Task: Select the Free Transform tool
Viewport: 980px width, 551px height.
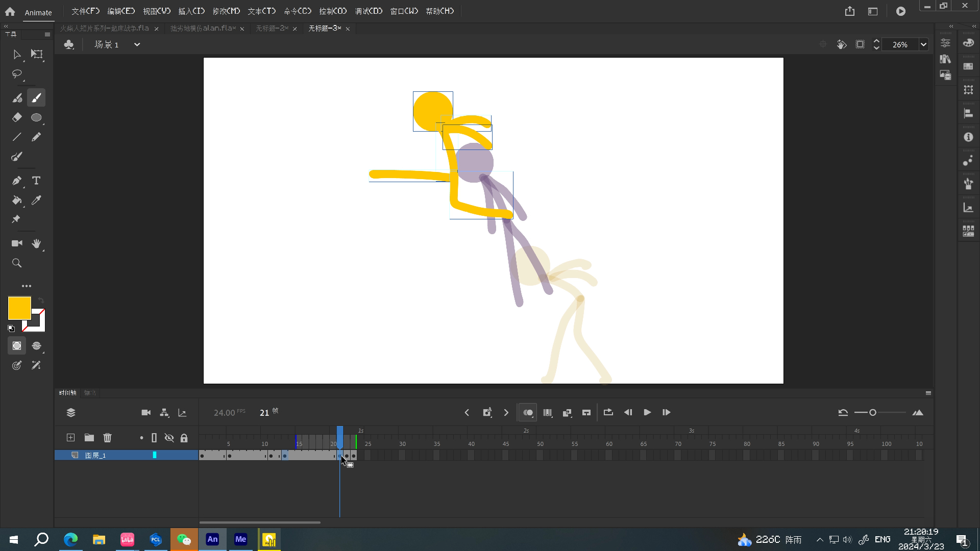Action: [37, 54]
